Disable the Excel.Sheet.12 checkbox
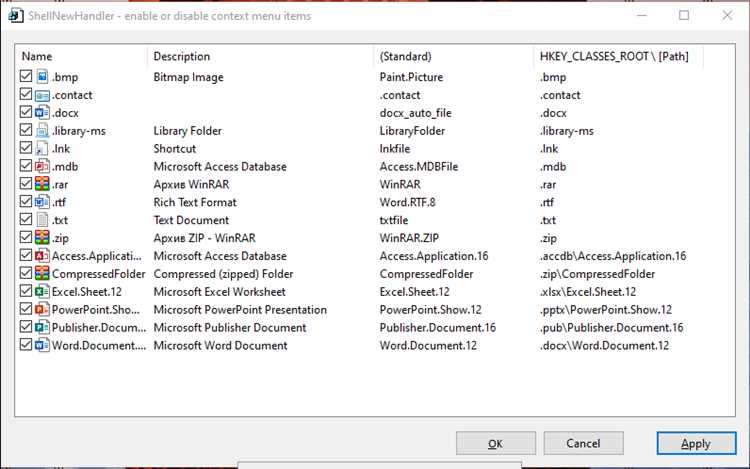The width and height of the screenshot is (750, 469). [26, 291]
